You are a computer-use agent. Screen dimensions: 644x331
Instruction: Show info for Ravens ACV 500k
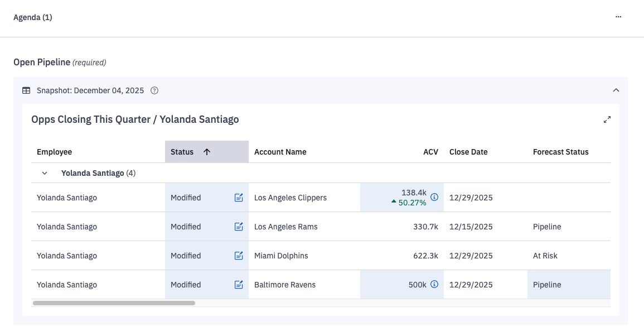tap(434, 284)
